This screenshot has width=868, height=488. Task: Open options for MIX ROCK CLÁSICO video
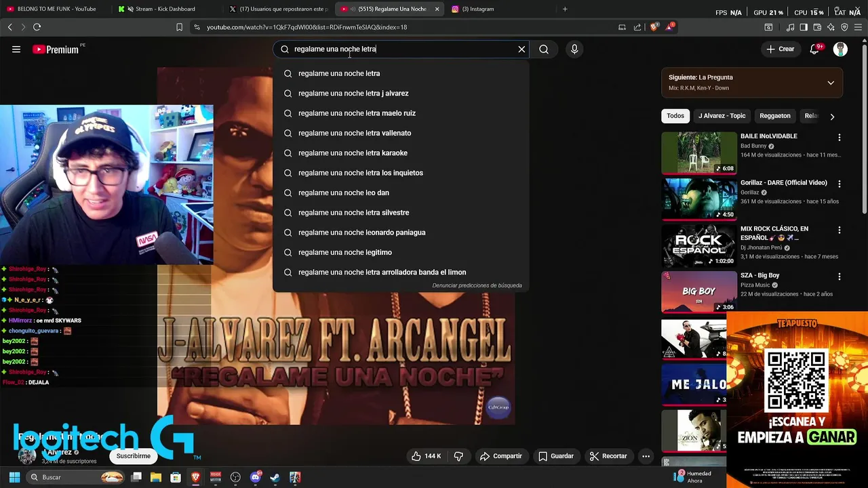[x=840, y=230]
